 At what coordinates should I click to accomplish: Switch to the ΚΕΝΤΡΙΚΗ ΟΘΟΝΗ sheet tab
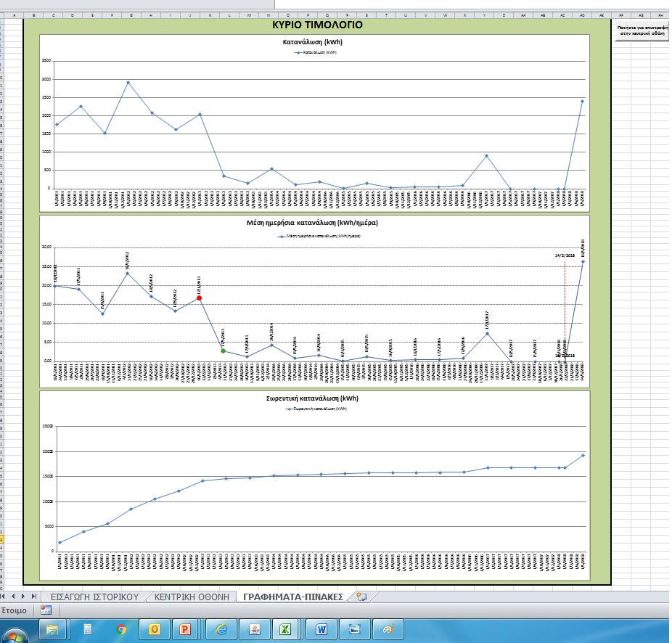[192, 597]
